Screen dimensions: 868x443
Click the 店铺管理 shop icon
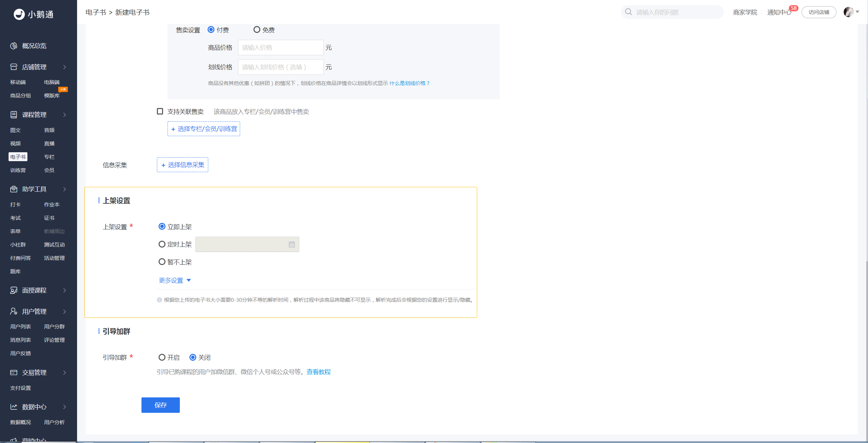coord(14,67)
